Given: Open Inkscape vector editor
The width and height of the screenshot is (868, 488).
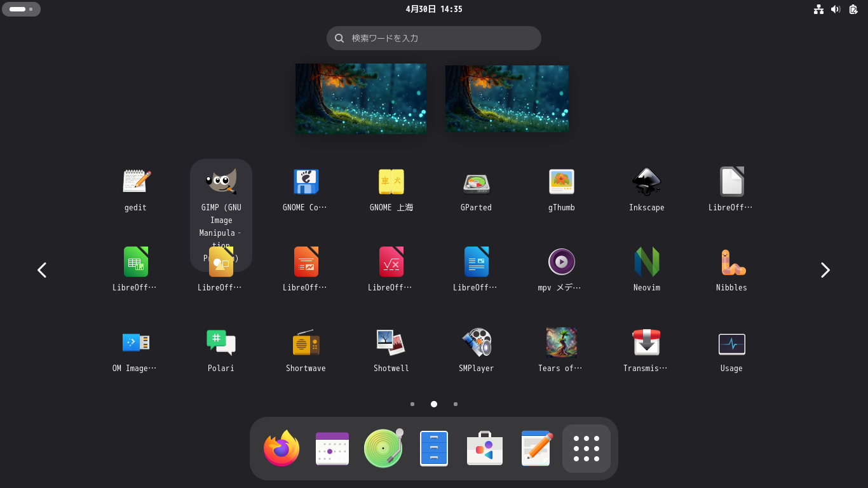Looking at the screenshot, I should (646, 182).
